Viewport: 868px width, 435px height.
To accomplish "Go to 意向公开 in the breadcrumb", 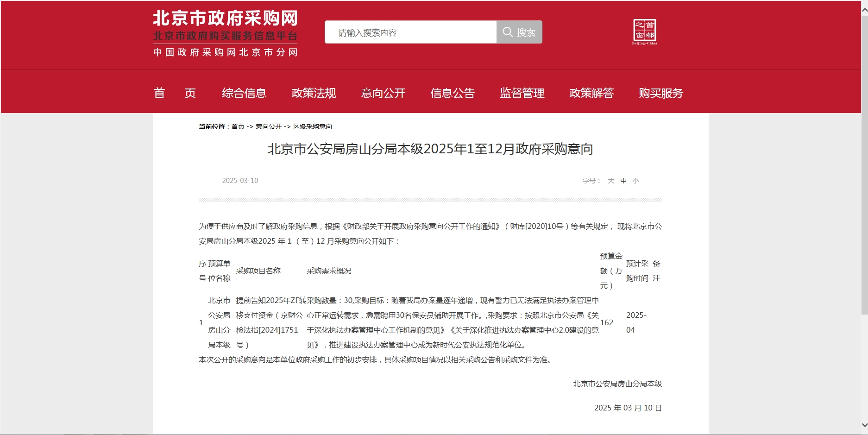I will point(269,126).
